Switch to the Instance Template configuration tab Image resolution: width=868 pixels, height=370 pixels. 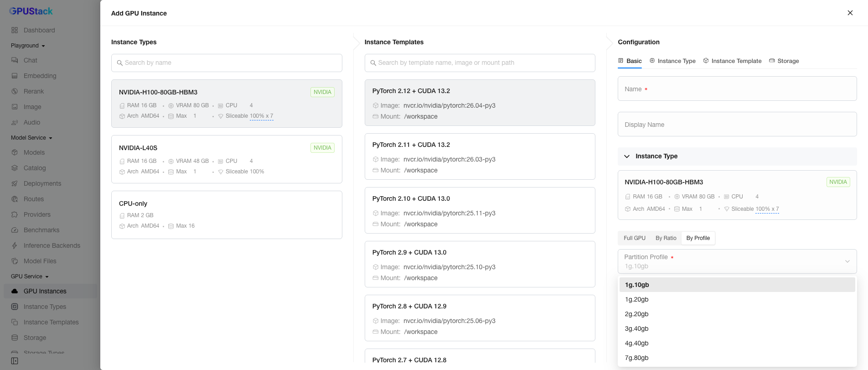coord(732,61)
